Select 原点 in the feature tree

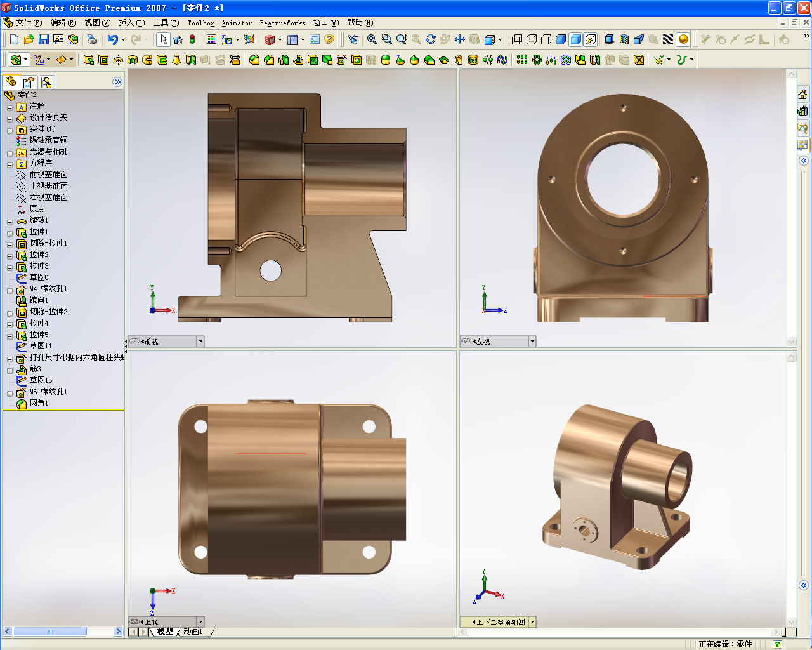pos(37,209)
